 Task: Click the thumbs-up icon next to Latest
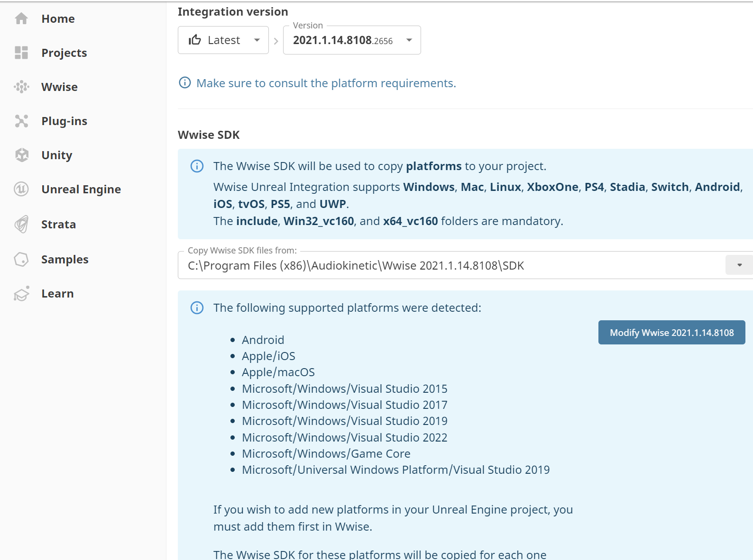(195, 40)
